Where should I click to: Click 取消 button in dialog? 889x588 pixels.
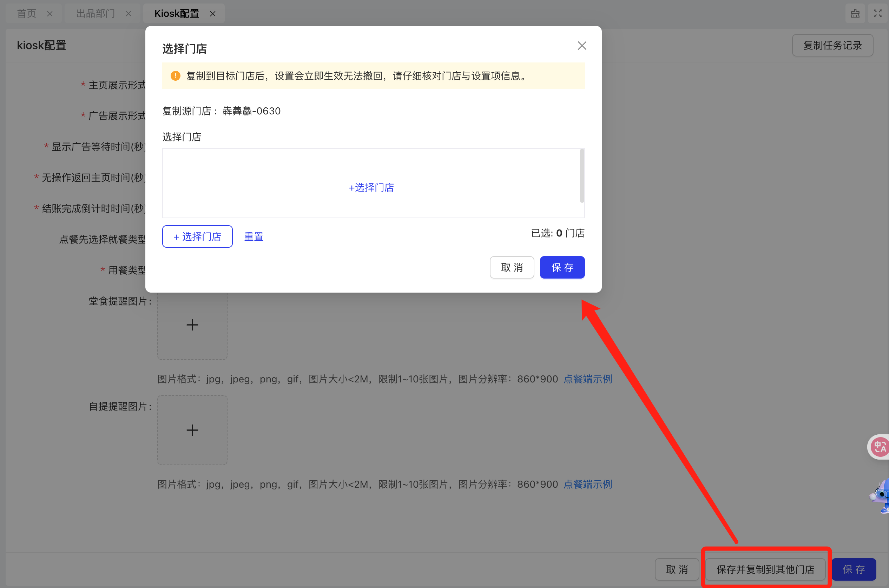(x=512, y=267)
